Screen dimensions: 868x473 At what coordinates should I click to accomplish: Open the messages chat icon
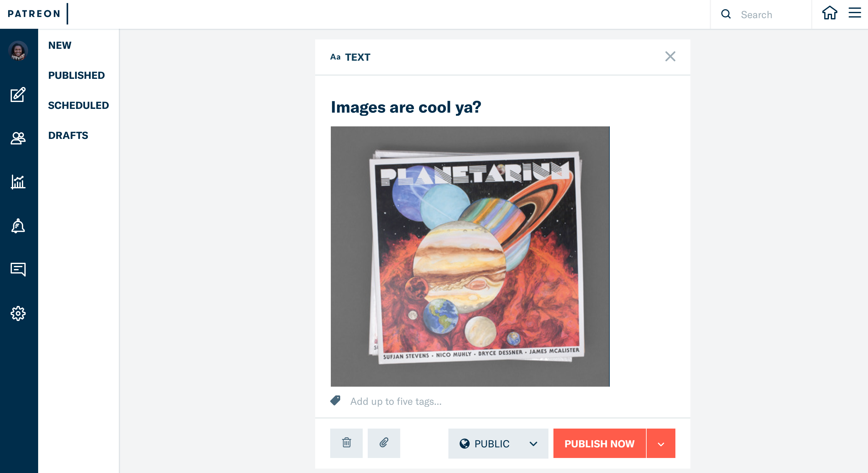click(18, 270)
